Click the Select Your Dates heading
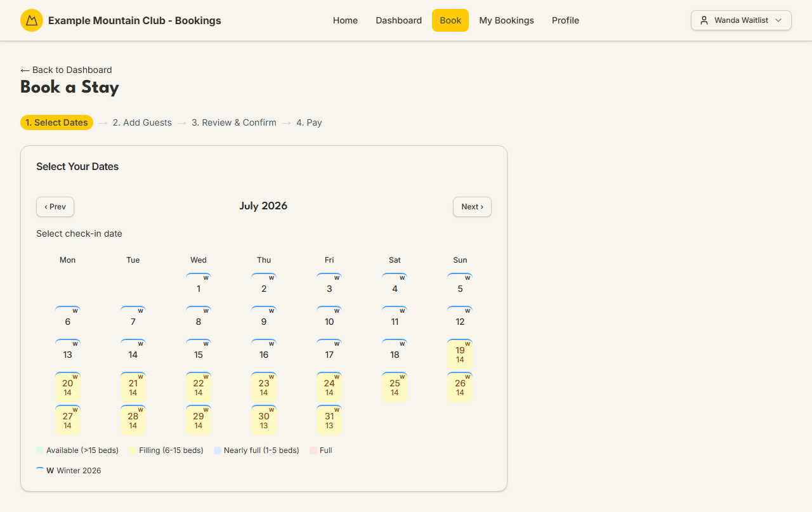Screen dimensions: 812x512 [x=77, y=166]
